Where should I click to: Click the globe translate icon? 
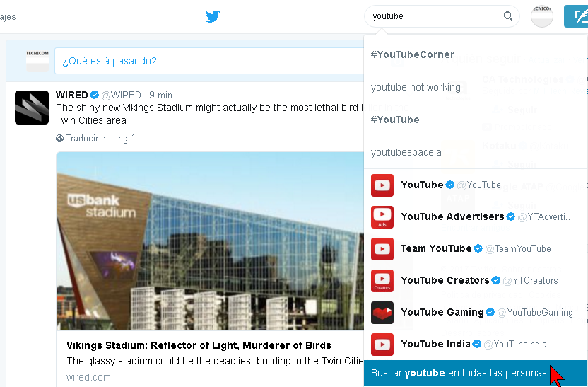[59, 139]
